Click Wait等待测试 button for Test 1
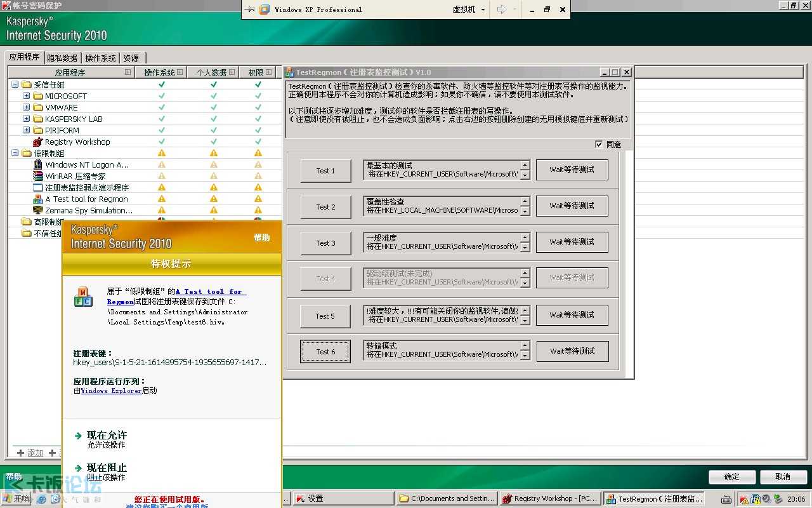This screenshot has height=508, width=812. [572, 170]
